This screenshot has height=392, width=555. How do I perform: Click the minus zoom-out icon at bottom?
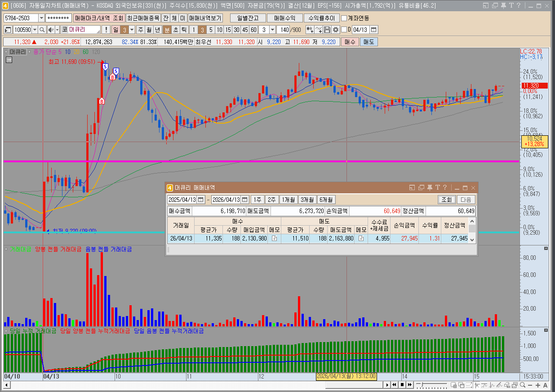530,385
